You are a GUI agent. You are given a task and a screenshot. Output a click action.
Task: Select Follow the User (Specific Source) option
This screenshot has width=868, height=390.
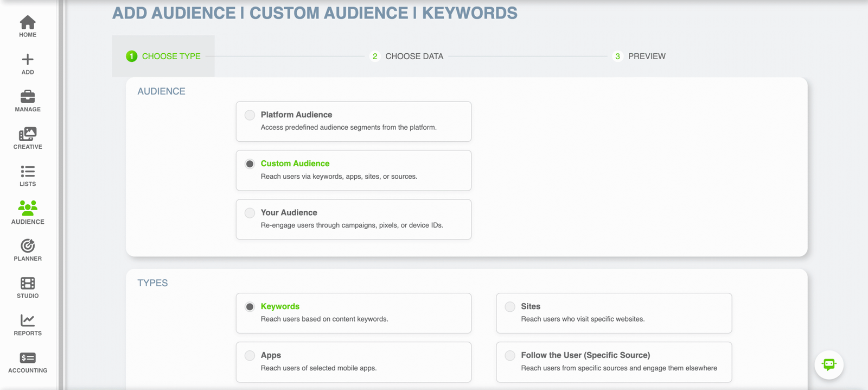pyautogui.click(x=510, y=356)
